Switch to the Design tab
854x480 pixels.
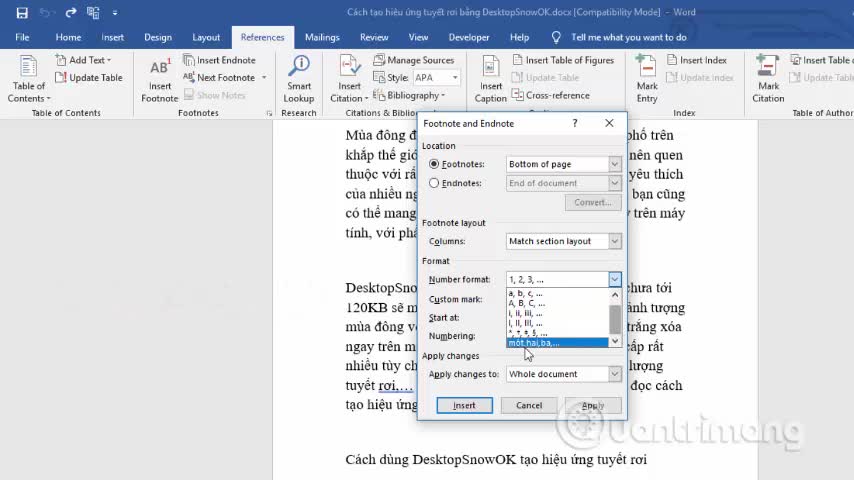click(158, 37)
